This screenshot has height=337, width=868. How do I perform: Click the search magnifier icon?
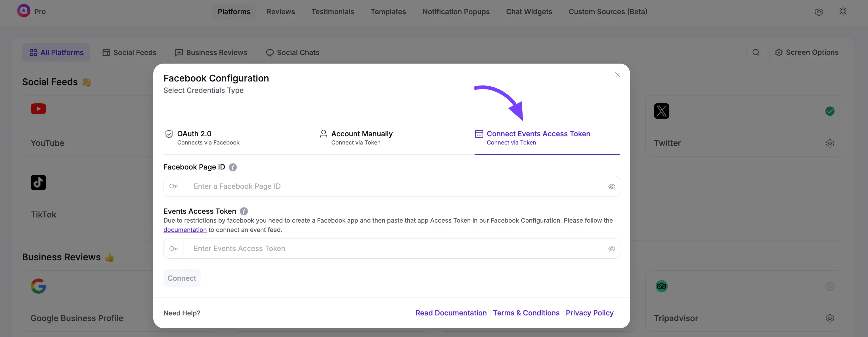tap(756, 53)
